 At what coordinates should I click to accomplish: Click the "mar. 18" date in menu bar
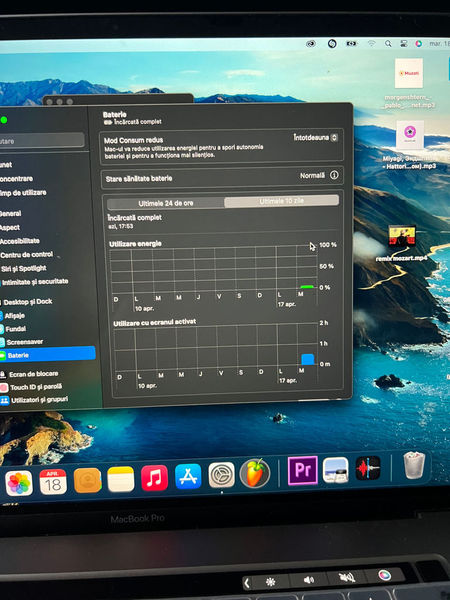point(439,44)
